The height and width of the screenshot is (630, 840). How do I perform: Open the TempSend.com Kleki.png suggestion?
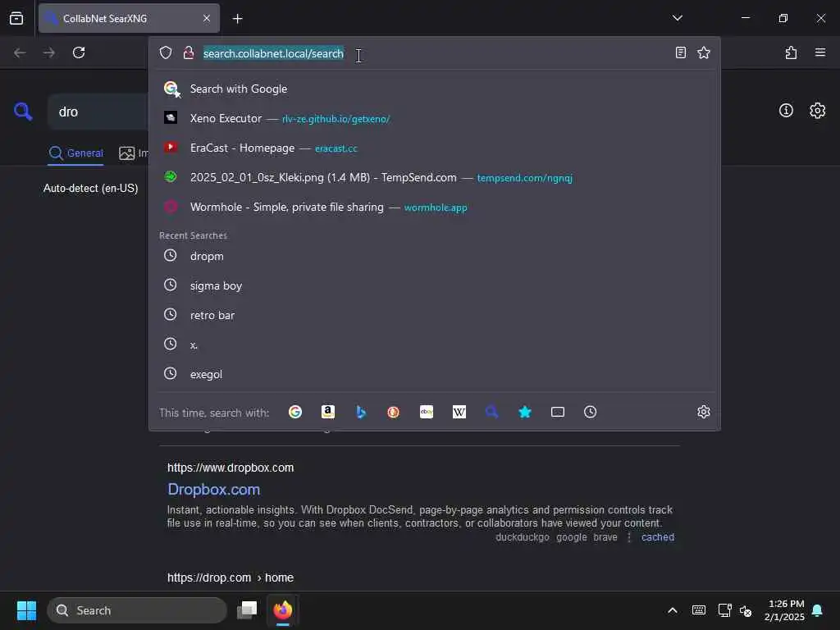pos(435,177)
